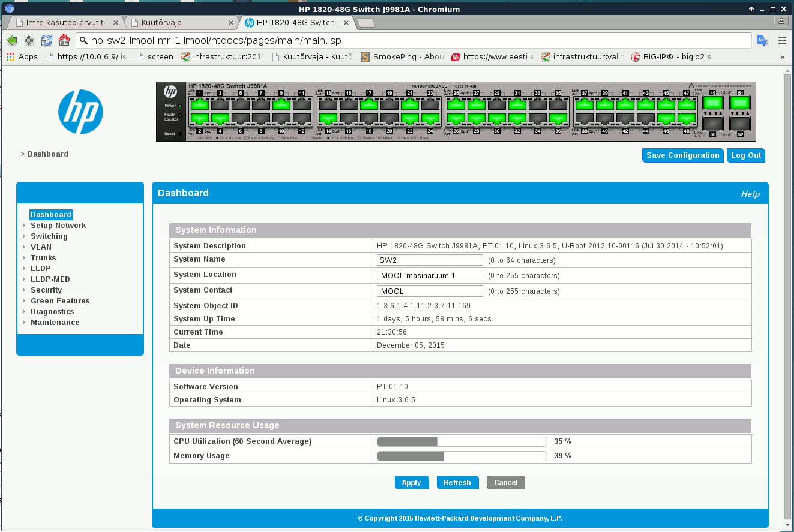Expand the LLDP-MED menu arrow
This screenshot has height=532, width=794.
coord(24,279)
